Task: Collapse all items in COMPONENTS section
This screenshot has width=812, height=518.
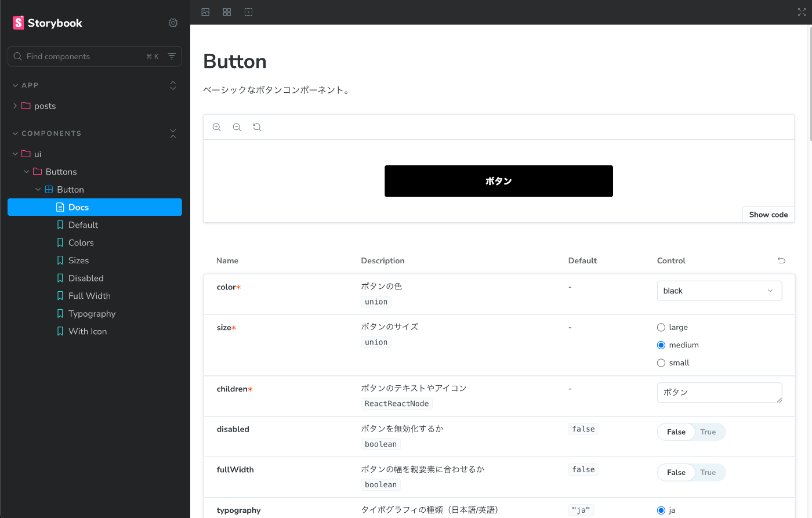Action: coord(173,133)
